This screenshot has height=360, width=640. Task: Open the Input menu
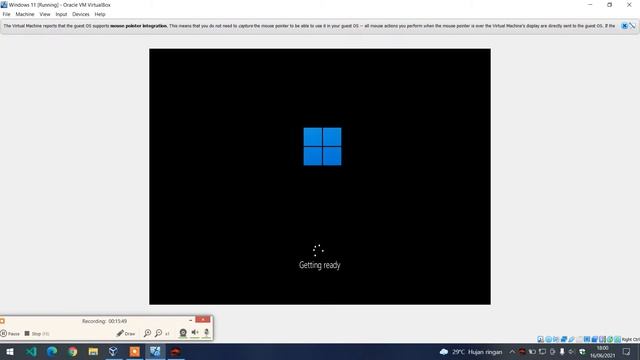(x=61, y=14)
